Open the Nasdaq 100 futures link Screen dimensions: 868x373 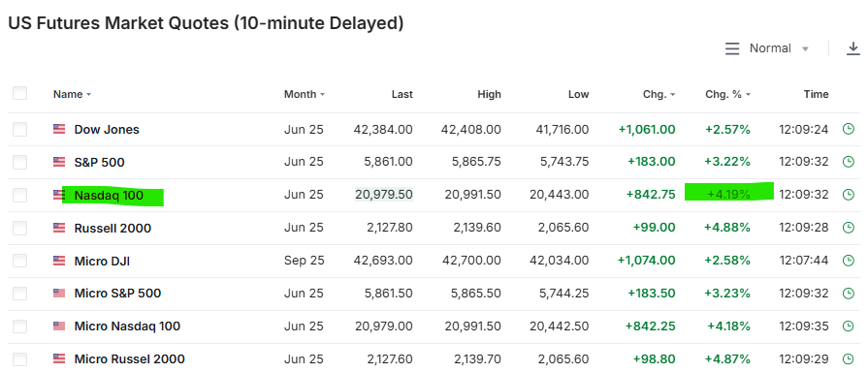(109, 195)
